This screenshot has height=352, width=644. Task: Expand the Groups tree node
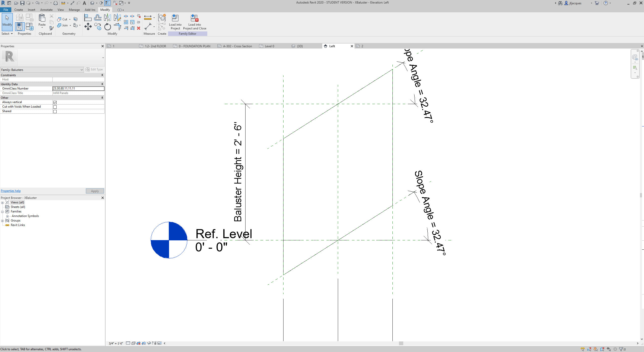click(x=3, y=221)
